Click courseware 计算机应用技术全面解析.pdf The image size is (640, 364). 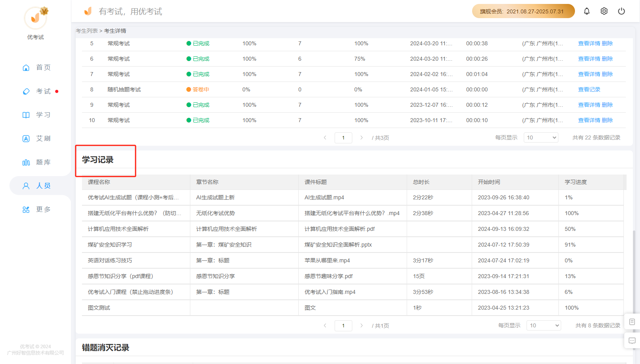340,229
